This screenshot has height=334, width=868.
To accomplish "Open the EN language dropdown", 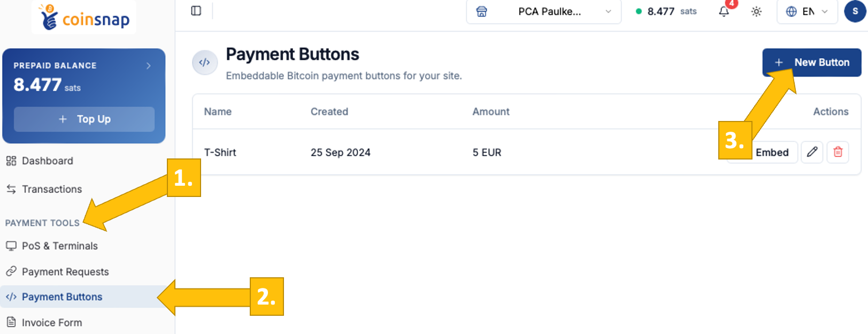I will (807, 11).
